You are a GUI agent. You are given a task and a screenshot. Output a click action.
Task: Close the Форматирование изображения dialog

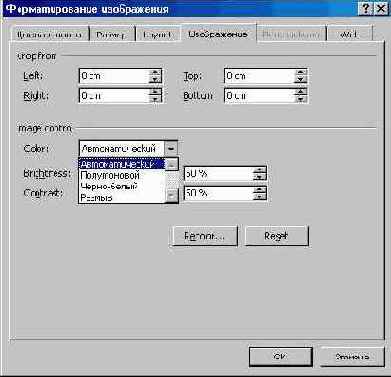pyautogui.click(x=380, y=9)
